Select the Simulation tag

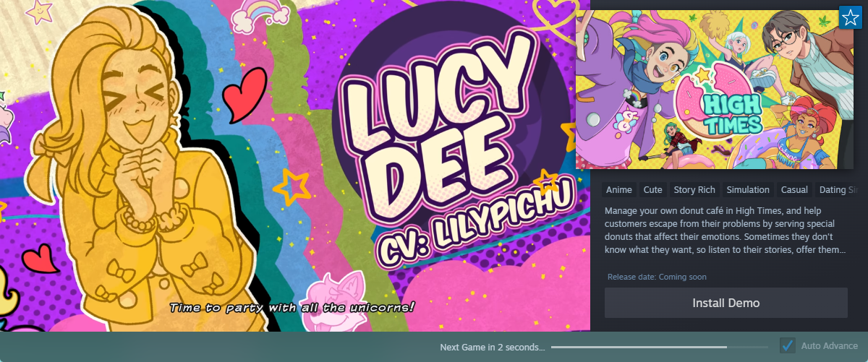click(x=748, y=190)
